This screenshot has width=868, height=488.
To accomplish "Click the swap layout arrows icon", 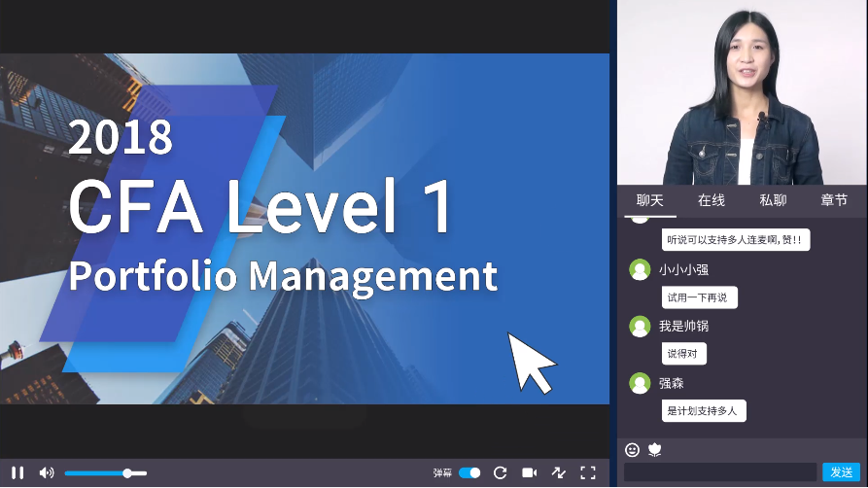I will (x=559, y=472).
